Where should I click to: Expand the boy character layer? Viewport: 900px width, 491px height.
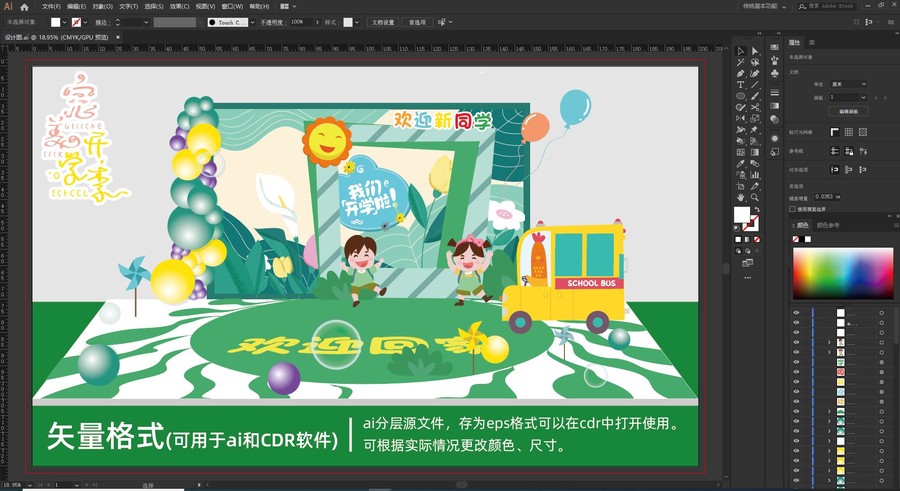829,342
